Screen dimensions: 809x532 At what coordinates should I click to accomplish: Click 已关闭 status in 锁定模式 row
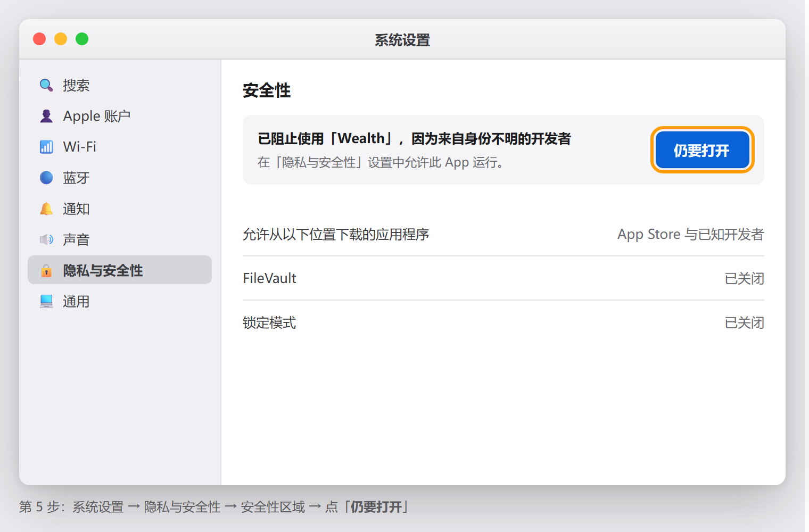coord(744,322)
